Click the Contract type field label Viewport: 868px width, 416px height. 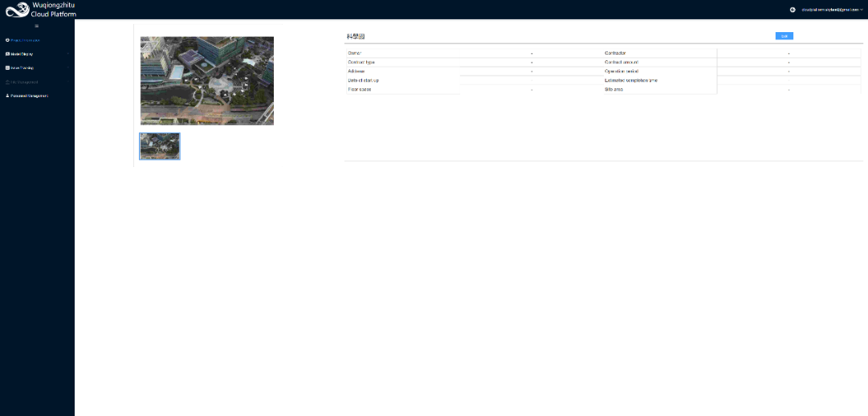pyautogui.click(x=361, y=62)
